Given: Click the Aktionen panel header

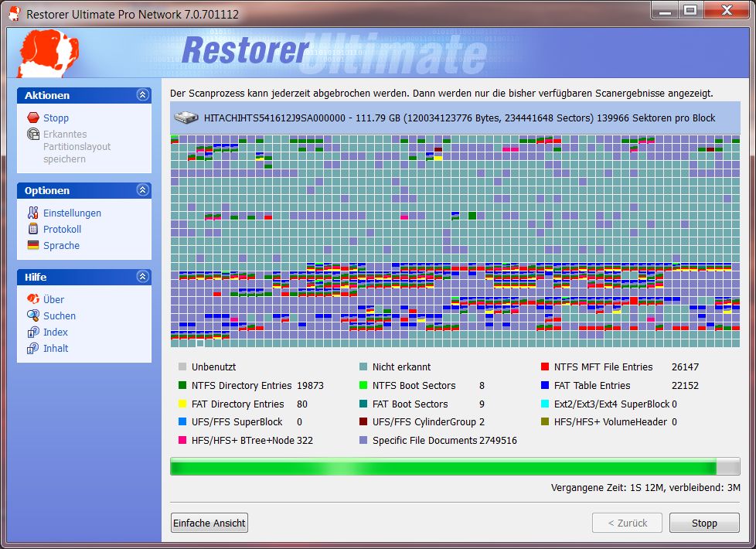Looking at the screenshot, I should pos(84,95).
